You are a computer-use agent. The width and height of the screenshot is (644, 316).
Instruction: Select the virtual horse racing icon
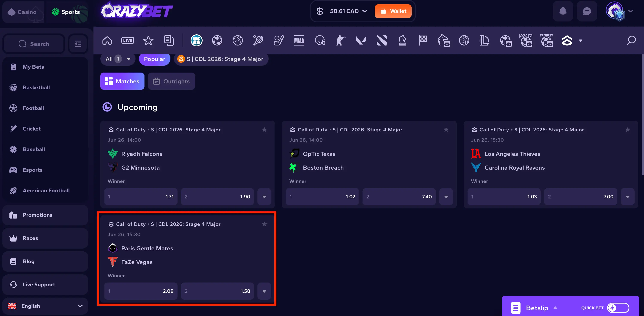(444, 40)
